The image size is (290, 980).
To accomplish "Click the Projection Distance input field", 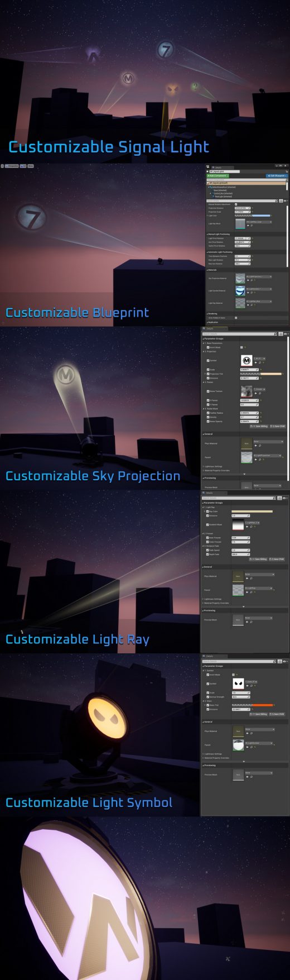I will pos(243,208).
